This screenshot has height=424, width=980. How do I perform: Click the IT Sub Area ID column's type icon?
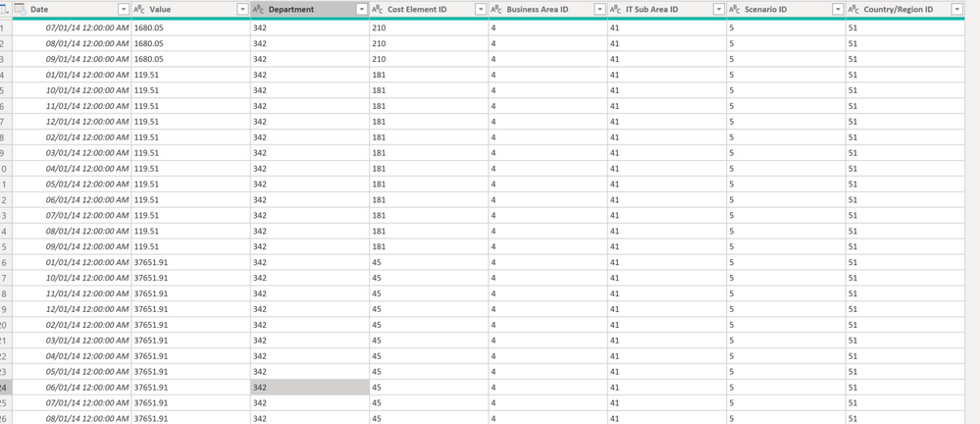point(616,10)
